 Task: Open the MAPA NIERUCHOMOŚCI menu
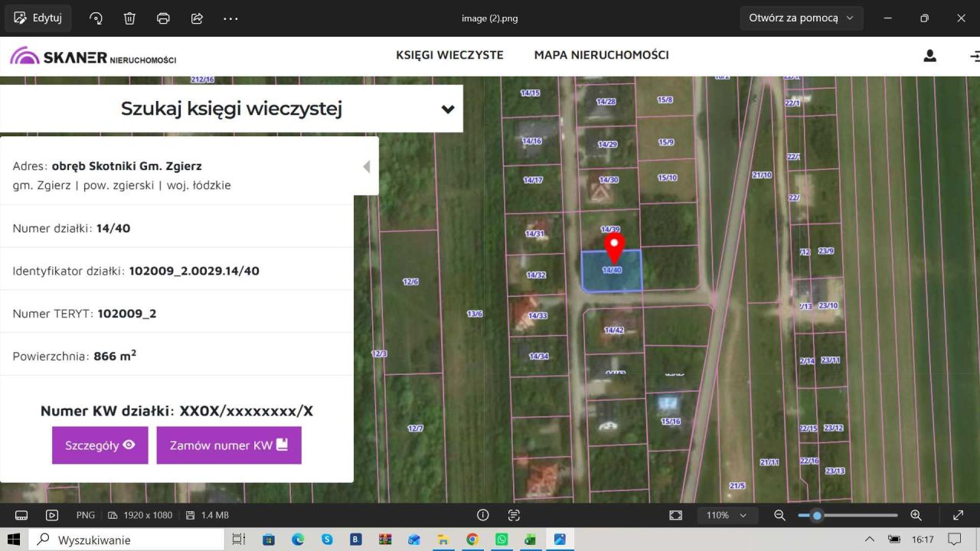pos(602,55)
